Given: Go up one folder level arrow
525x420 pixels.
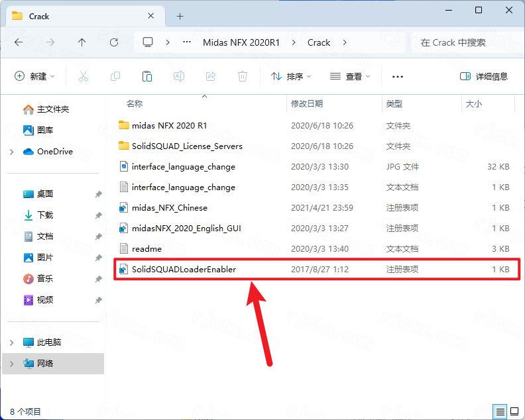Looking at the screenshot, I should point(82,42).
